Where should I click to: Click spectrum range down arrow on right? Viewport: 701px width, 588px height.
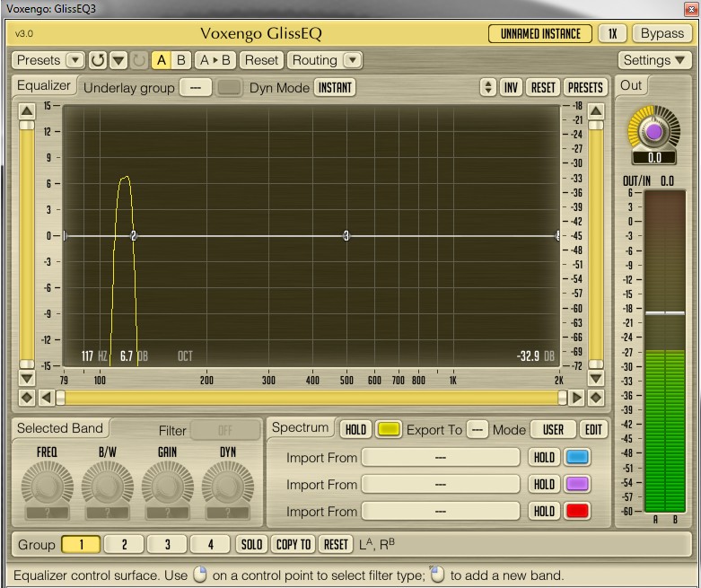click(596, 378)
